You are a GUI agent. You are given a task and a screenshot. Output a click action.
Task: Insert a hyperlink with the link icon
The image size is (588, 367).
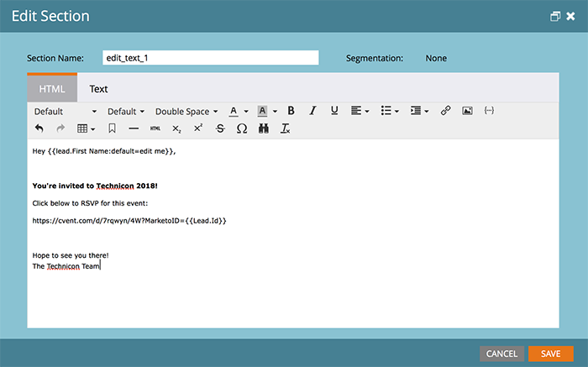pos(445,111)
